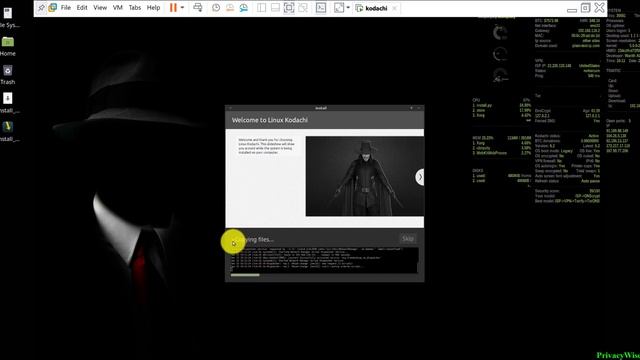Image resolution: width=640 pixels, height=360 pixels.
Task: Enter full screen mode
Action: tap(289, 8)
